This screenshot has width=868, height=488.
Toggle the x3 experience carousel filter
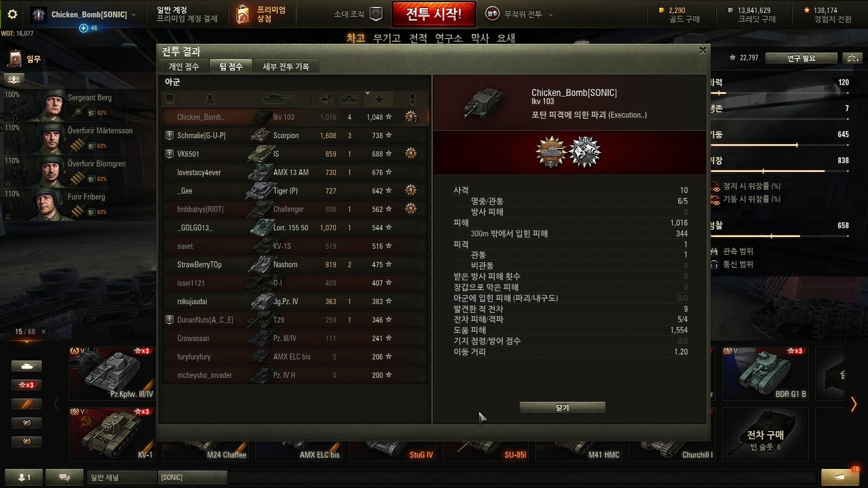[27, 385]
